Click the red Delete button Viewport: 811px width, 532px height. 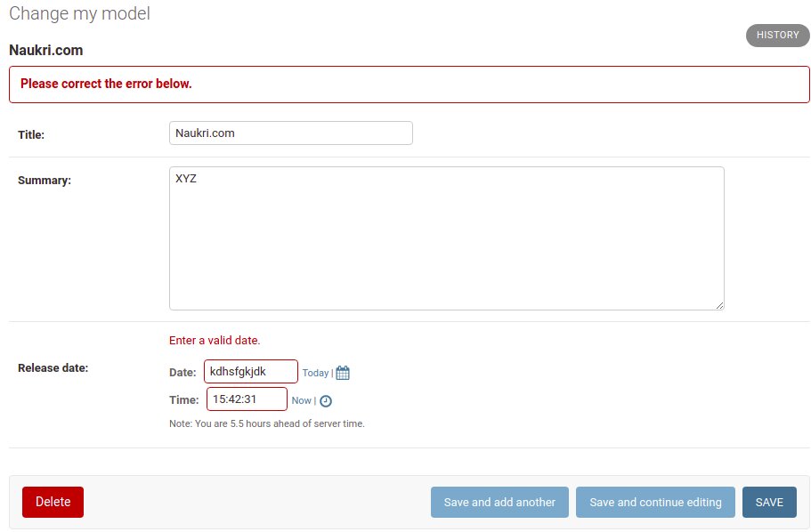tap(53, 502)
